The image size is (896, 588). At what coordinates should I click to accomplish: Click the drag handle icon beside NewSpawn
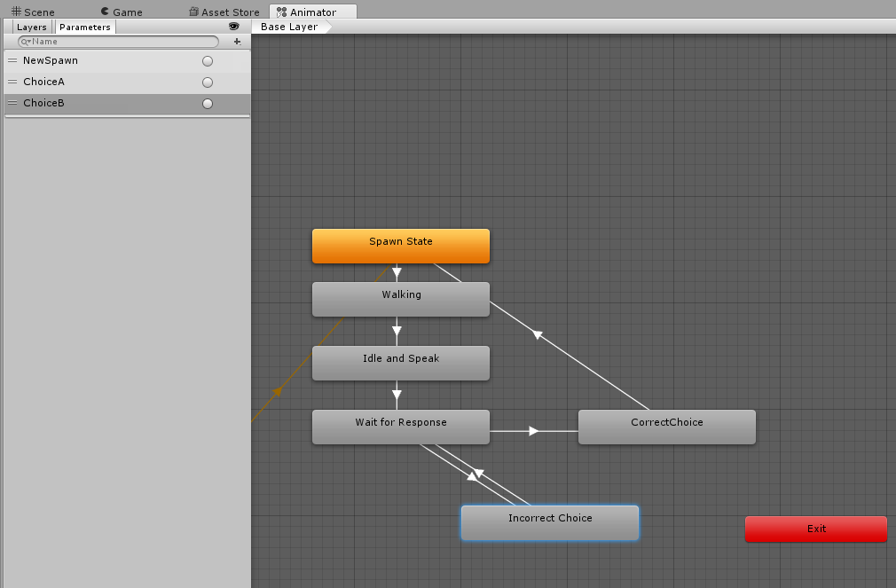tap(12, 60)
